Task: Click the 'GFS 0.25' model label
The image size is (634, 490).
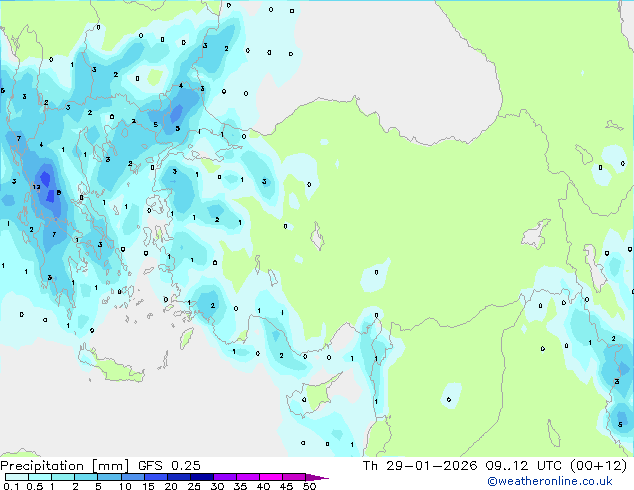Action: point(169,466)
